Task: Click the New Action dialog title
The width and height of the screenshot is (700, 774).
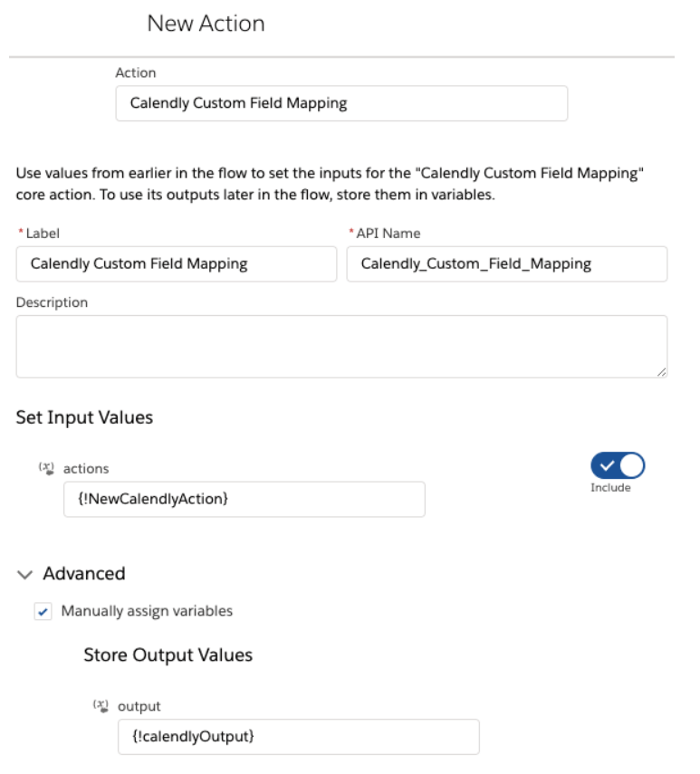Action: point(206,24)
